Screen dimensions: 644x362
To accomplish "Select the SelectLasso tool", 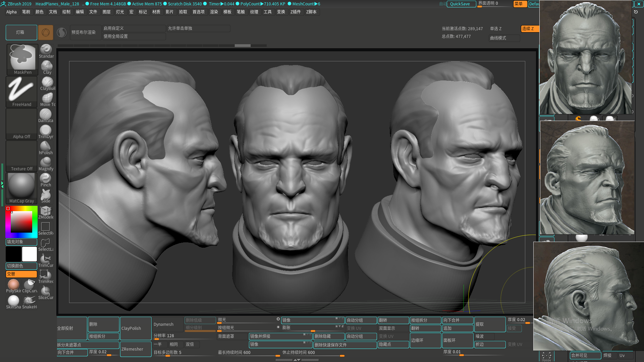I will (46, 245).
